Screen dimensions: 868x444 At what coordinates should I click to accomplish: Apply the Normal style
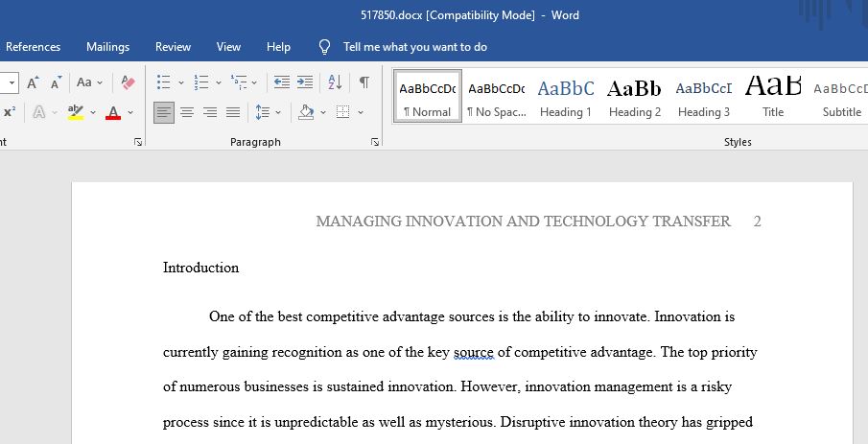(x=428, y=95)
